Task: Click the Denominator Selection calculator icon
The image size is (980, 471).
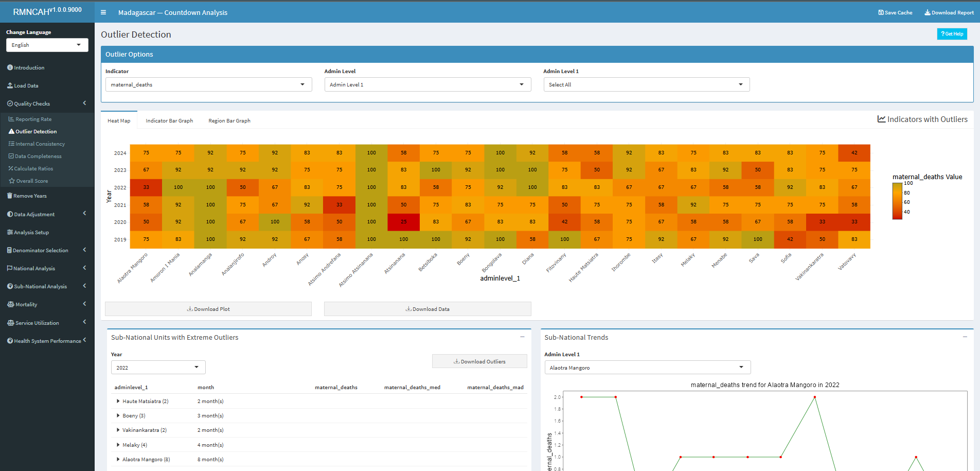Action: (9, 250)
